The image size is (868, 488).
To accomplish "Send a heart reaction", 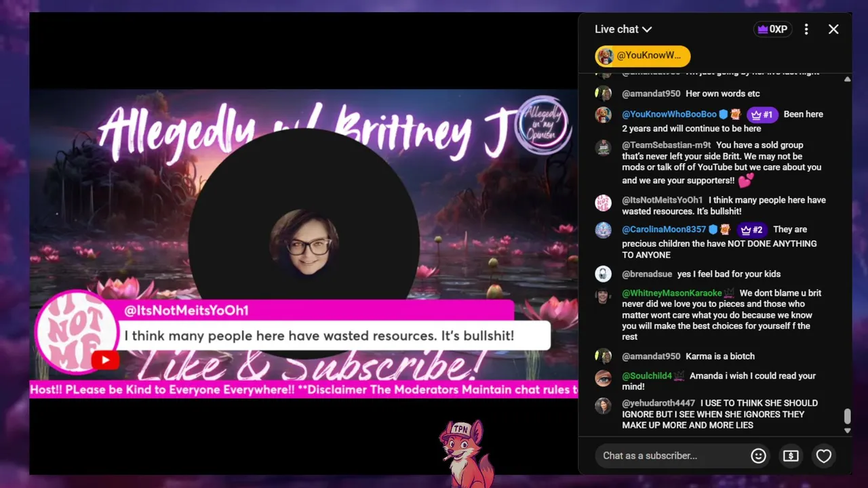I will (x=823, y=456).
